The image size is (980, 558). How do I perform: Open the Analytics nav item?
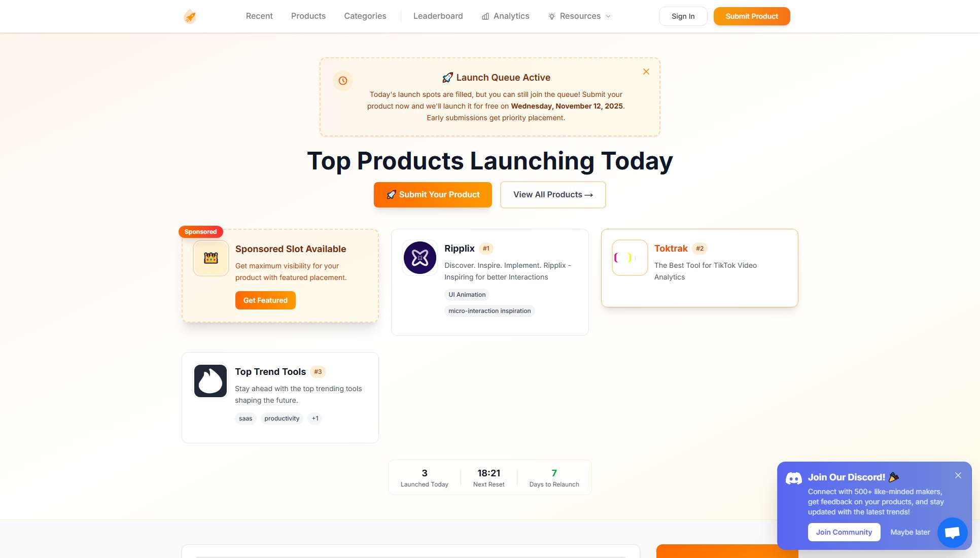(505, 16)
